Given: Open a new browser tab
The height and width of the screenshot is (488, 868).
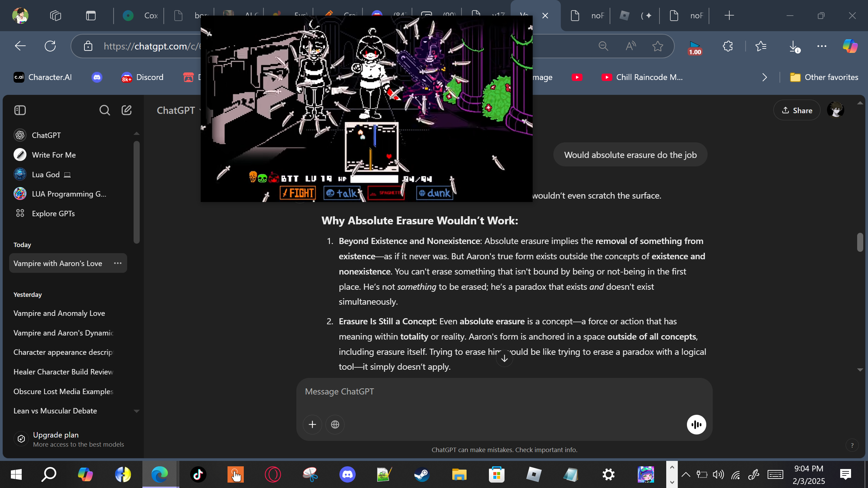Looking at the screenshot, I should 729,16.
